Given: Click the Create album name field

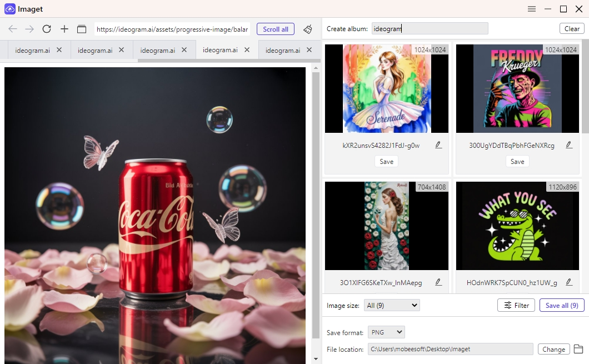Looking at the screenshot, I should click(430, 28).
